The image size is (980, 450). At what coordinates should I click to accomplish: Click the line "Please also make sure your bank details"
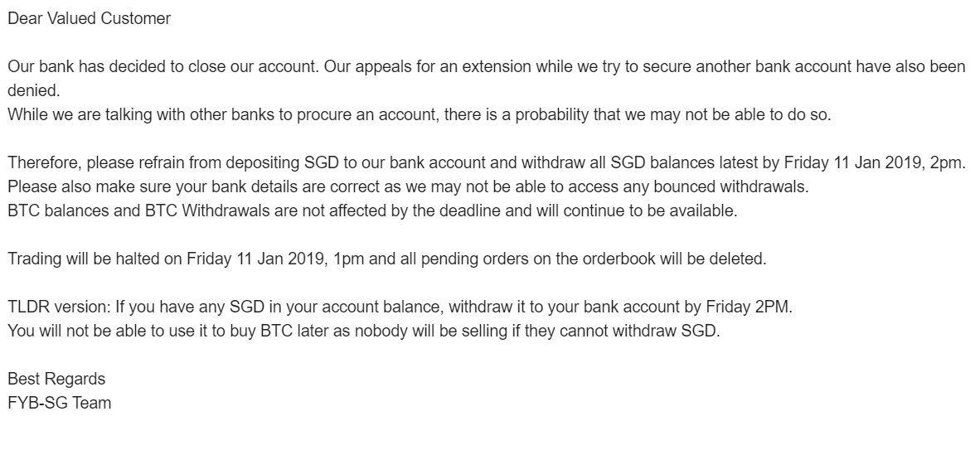[x=408, y=186]
